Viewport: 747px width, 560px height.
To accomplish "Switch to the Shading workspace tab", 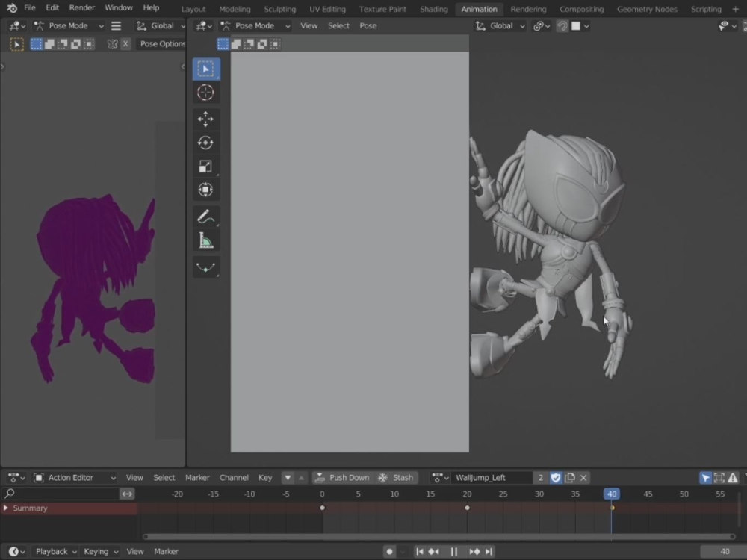I will 433,9.
